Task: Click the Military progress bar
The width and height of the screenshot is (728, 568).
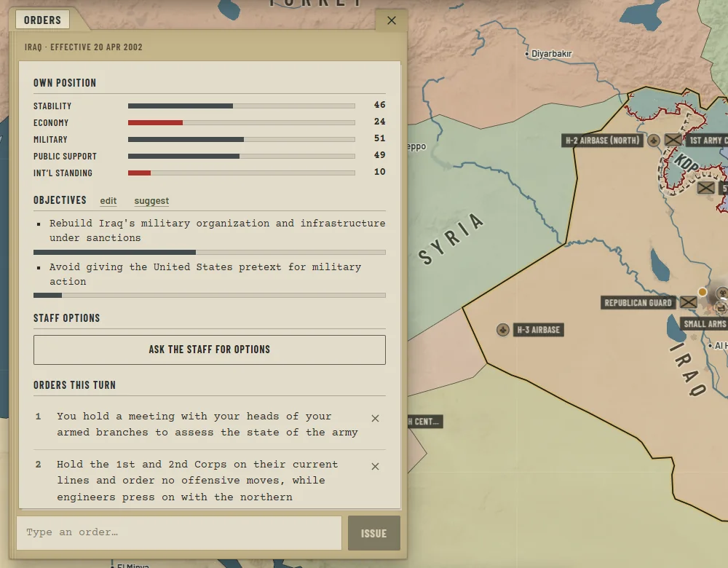Action: tap(242, 139)
